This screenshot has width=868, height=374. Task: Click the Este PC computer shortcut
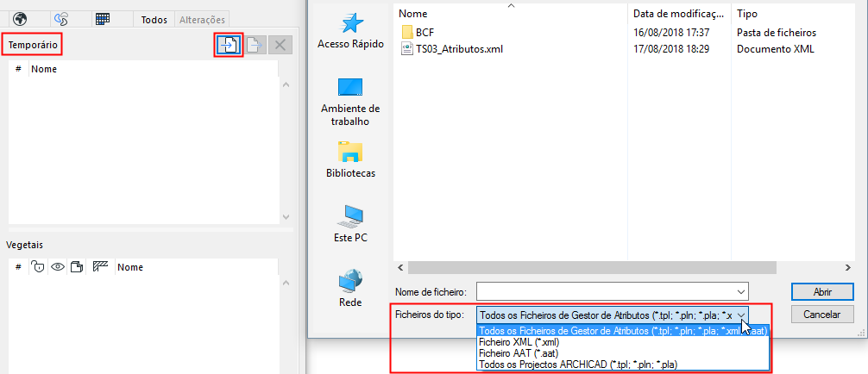pyautogui.click(x=350, y=224)
